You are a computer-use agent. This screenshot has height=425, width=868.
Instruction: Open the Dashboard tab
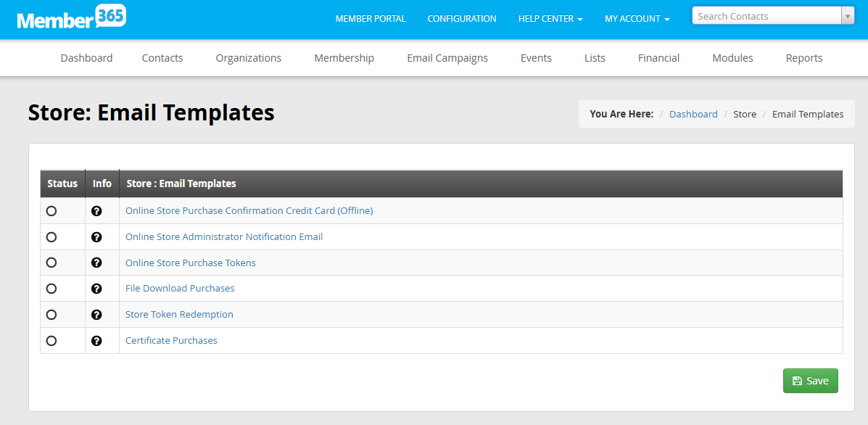coord(86,57)
